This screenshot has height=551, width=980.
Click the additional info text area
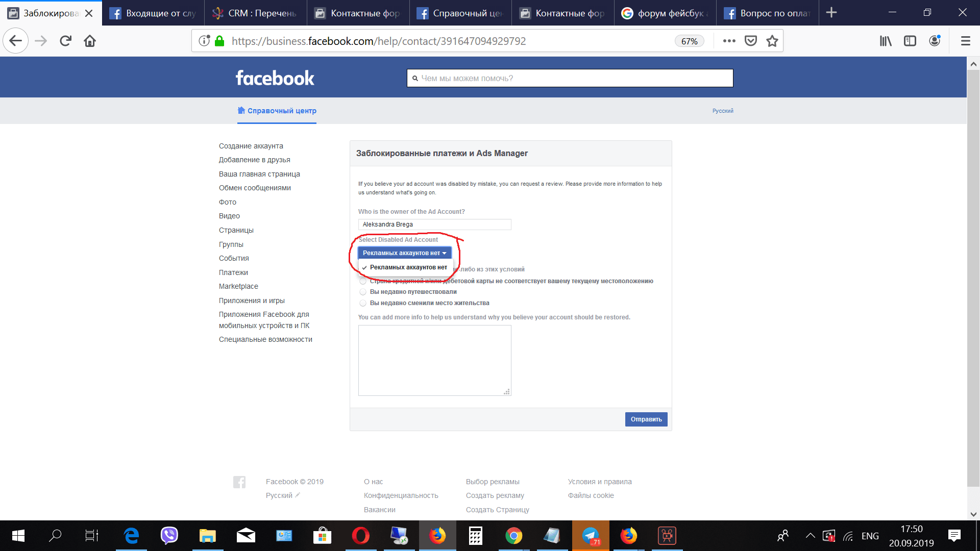tap(434, 360)
